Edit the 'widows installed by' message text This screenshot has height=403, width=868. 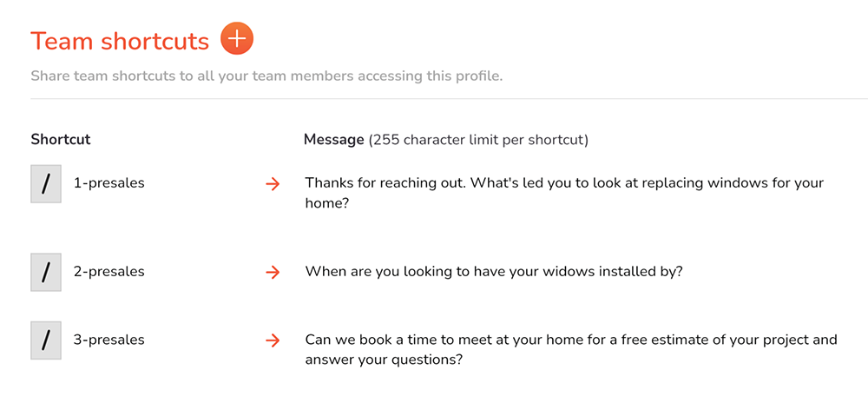[494, 273]
